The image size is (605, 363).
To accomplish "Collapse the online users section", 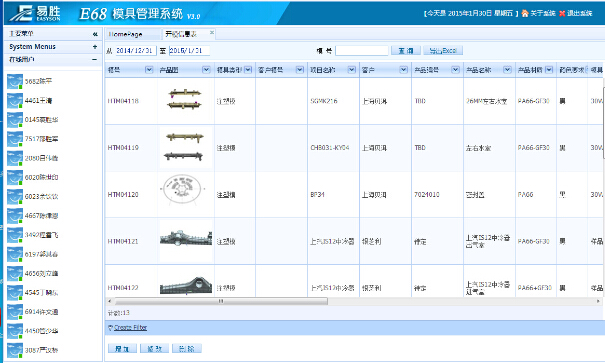I will (x=95, y=59).
